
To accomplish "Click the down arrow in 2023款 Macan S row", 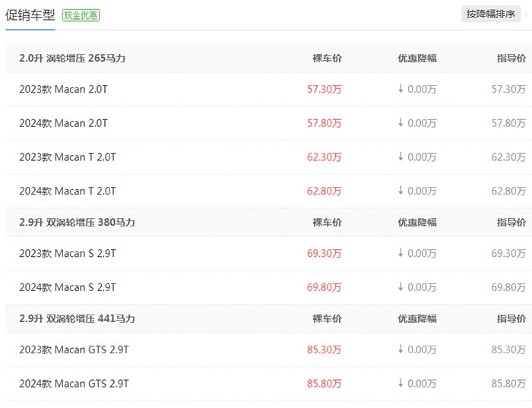I will click(401, 253).
